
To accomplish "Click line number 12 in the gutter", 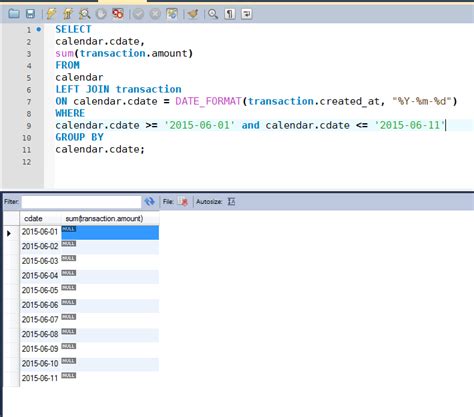I will [27, 162].
